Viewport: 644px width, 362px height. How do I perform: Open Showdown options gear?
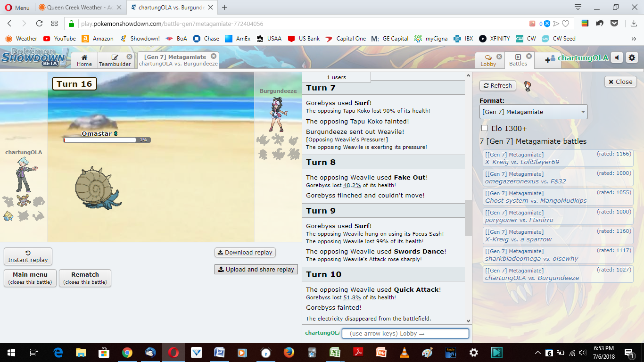tap(632, 58)
